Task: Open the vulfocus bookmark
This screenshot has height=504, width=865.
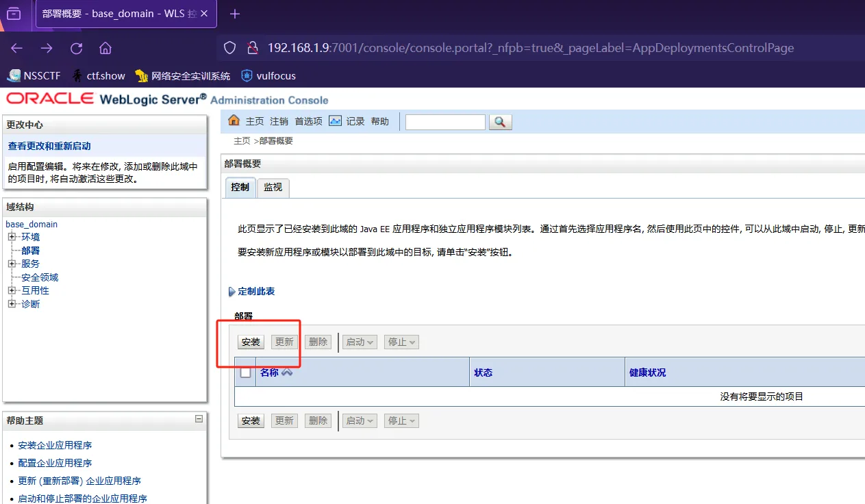Action: tap(267, 76)
